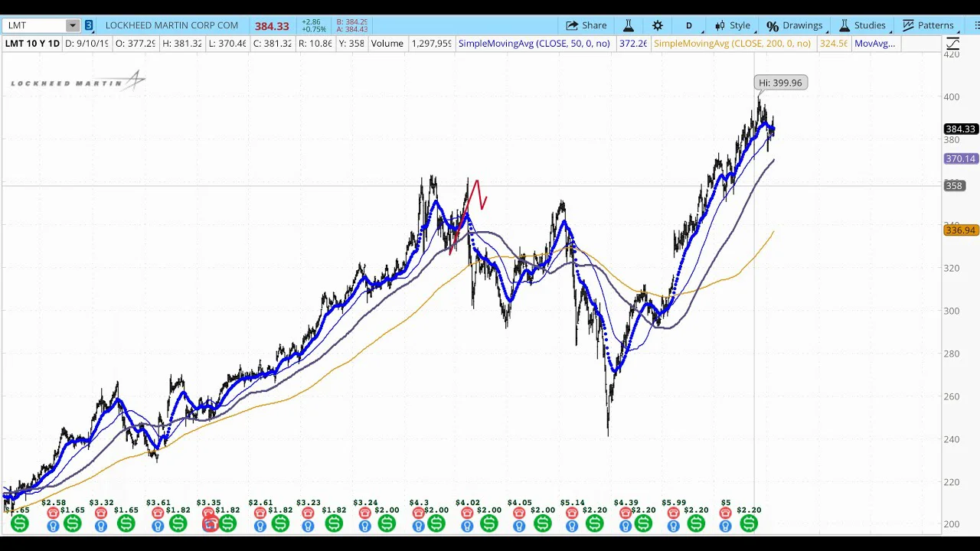Click the blue lightbulb earnings icon below $2.58

53,526
